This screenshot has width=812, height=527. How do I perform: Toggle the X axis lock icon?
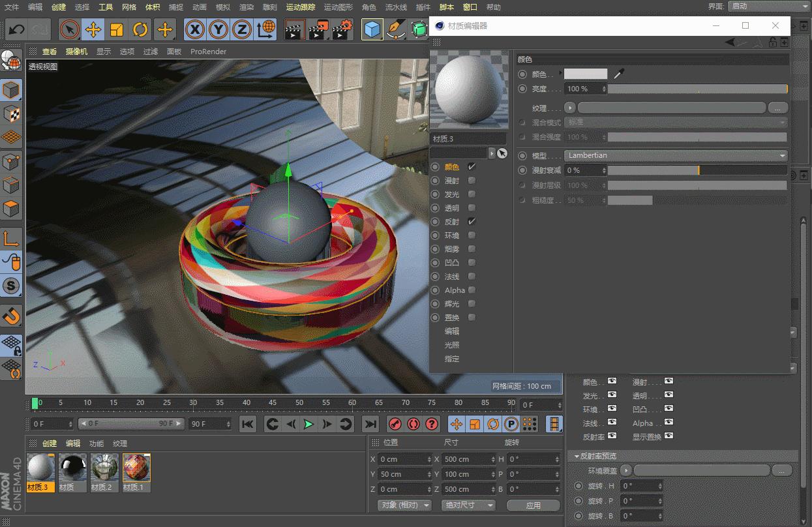[x=195, y=30]
